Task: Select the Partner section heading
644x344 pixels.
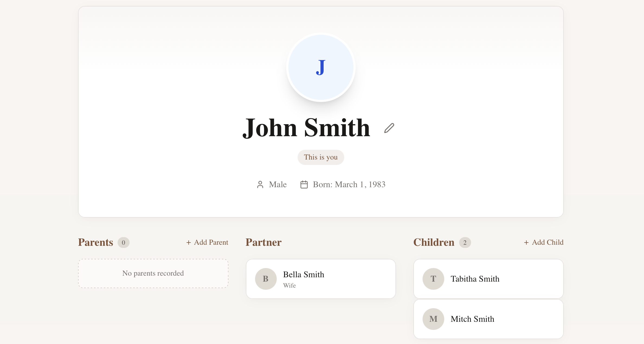Action: click(263, 242)
